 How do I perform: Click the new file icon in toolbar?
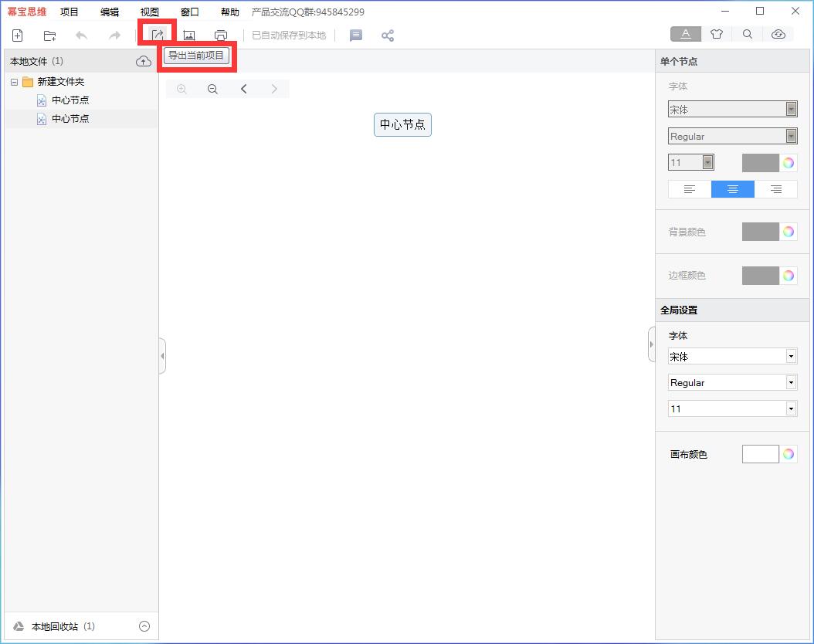[x=18, y=36]
